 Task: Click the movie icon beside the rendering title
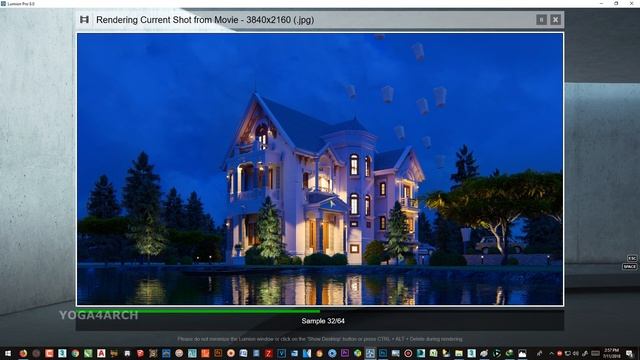[84, 20]
